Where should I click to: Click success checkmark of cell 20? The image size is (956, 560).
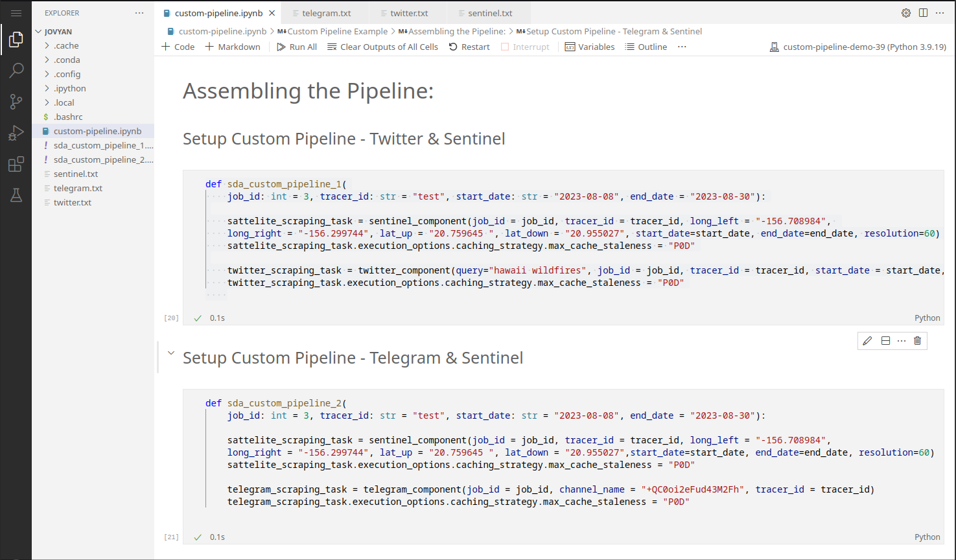pyautogui.click(x=198, y=318)
